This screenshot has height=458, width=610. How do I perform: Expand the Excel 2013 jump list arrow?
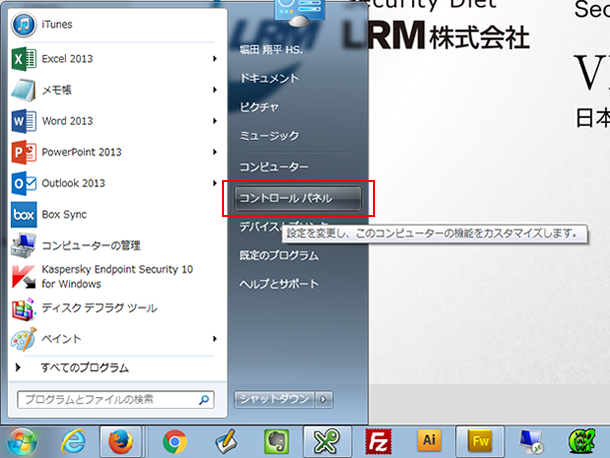215,59
